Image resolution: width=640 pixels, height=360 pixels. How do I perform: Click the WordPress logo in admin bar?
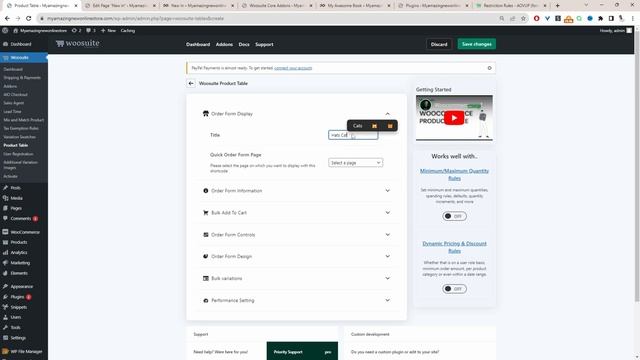(5, 31)
